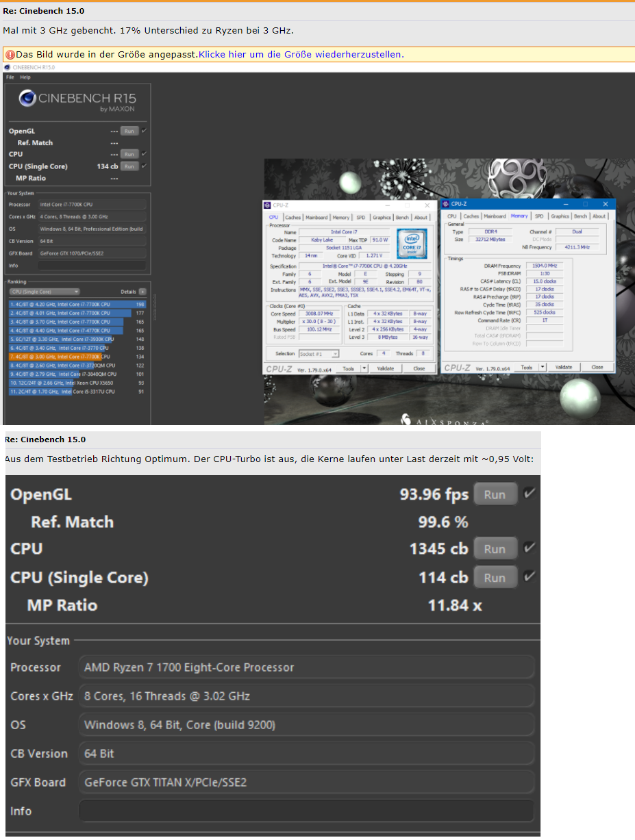Run CPU test showing 1345 cb

click(x=495, y=549)
